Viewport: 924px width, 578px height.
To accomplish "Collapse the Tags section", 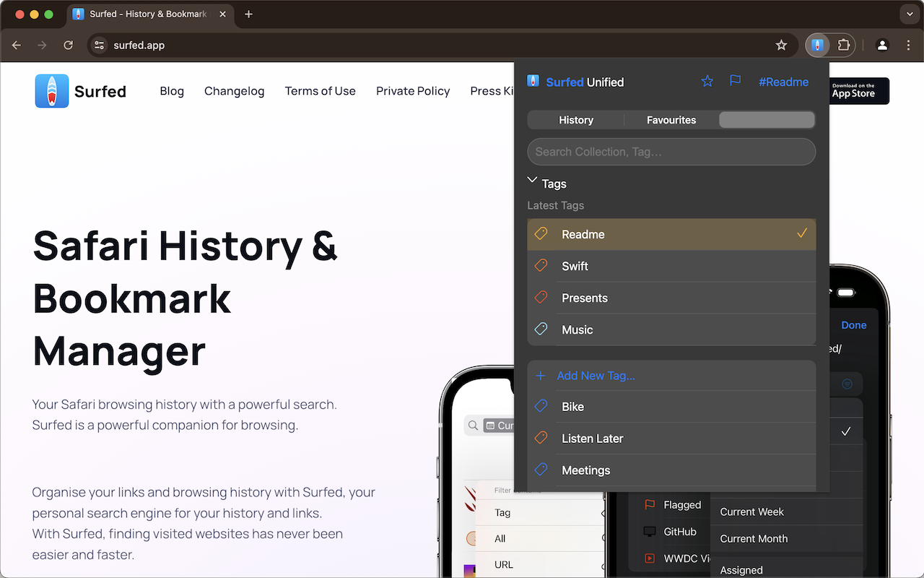I will [533, 181].
